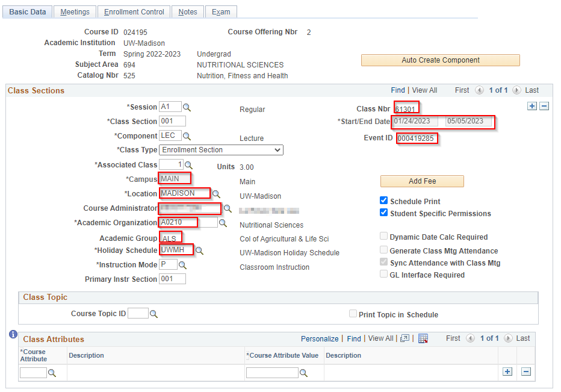Click the Course Administrator input field
The height and width of the screenshot is (392, 561).
(190, 208)
